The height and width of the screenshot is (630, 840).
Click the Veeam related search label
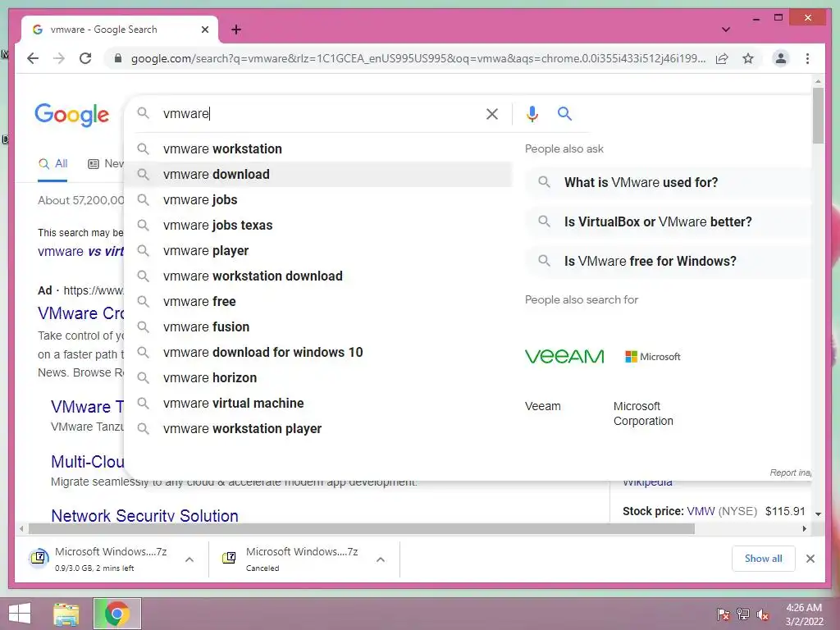point(543,406)
